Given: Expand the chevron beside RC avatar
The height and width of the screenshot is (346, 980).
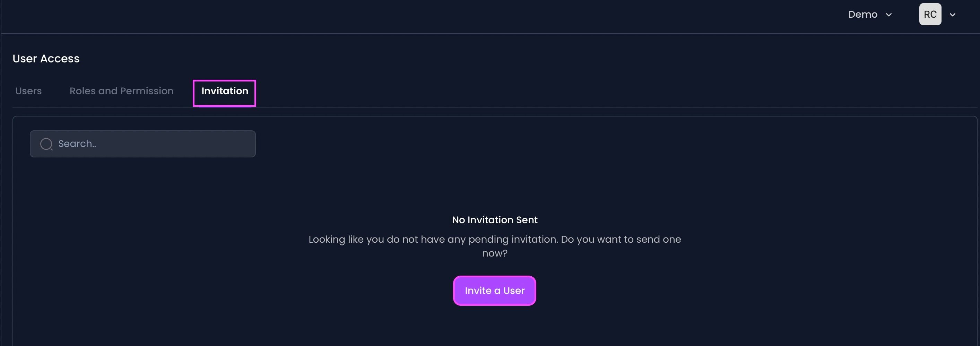Looking at the screenshot, I should [x=953, y=15].
